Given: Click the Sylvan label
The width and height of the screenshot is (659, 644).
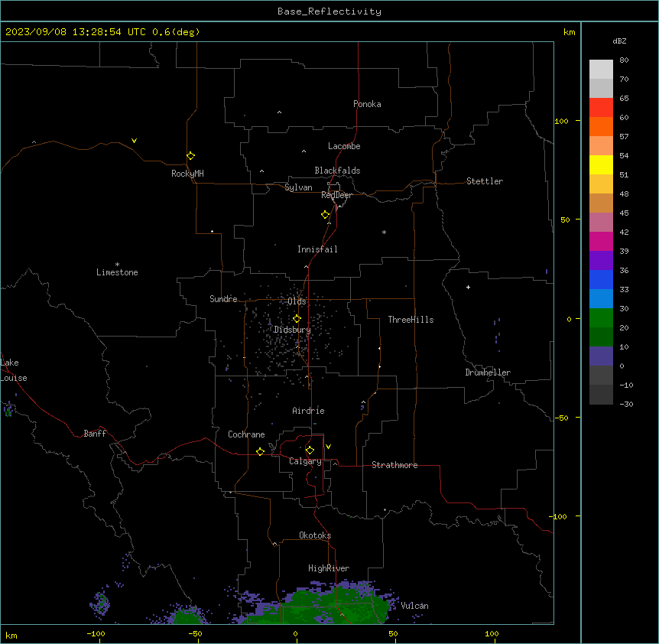Looking at the screenshot, I should (x=298, y=187).
